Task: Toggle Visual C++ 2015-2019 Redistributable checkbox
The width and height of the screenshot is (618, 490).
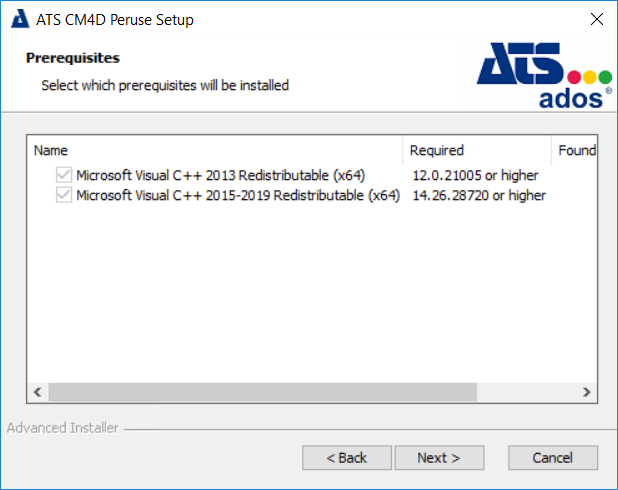Action: tap(64, 196)
